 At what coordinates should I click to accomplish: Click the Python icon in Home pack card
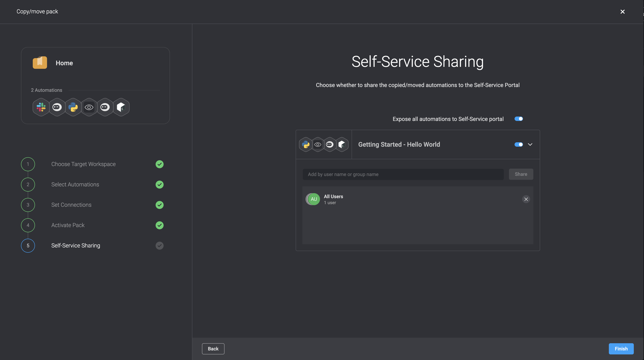click(x=73, y=107)
